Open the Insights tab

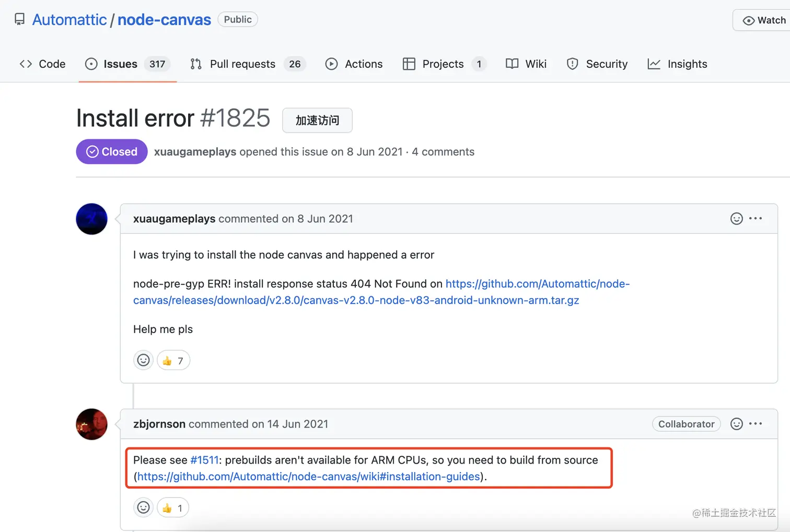point(677,64)
